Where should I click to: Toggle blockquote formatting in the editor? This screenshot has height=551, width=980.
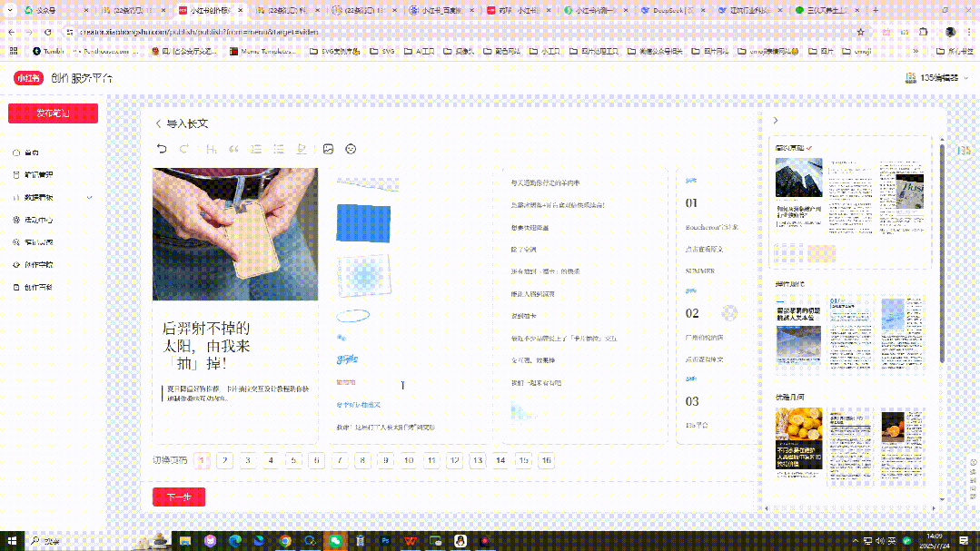(x=234, y=149)
